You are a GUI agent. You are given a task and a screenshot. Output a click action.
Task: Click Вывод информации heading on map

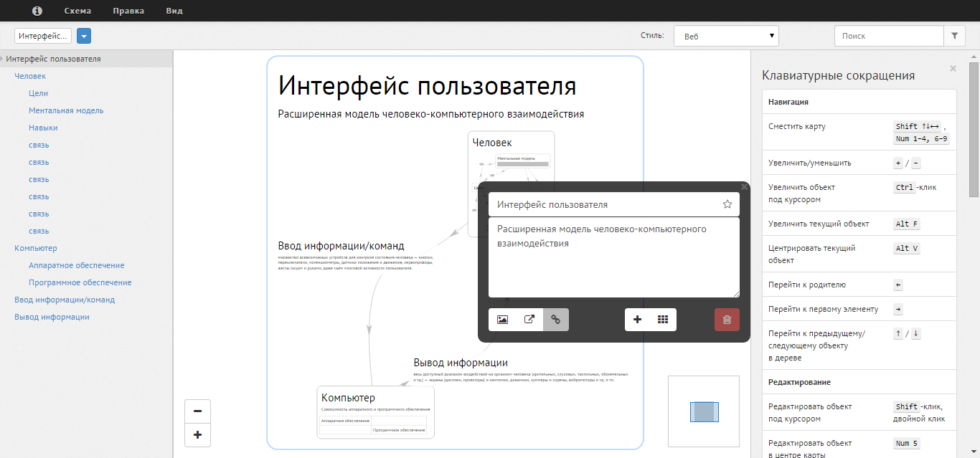tap(461, 363)
